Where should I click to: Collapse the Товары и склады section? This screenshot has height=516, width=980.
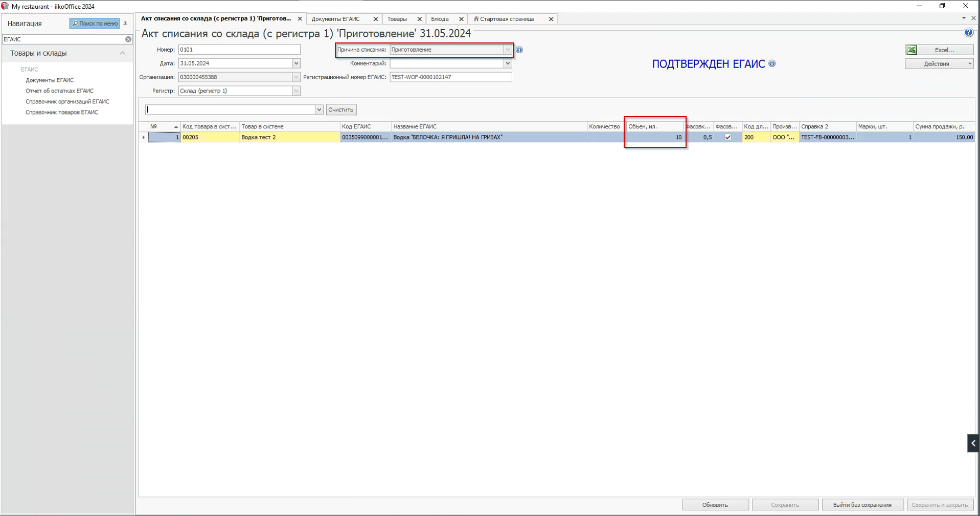point(122,53)
